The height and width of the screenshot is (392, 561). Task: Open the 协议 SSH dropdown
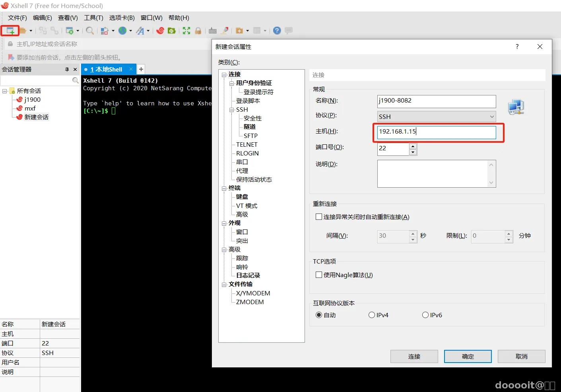pos(437,116)
